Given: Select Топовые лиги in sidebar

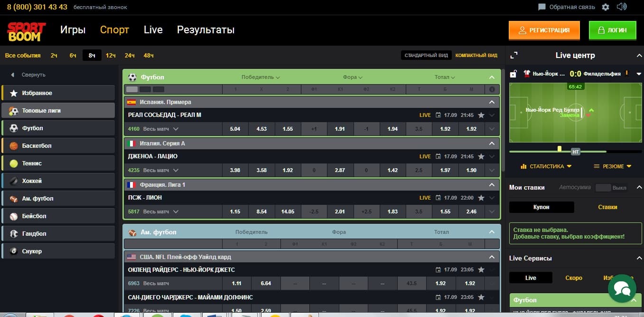Looking at the screenshot, I should point(58,111).
